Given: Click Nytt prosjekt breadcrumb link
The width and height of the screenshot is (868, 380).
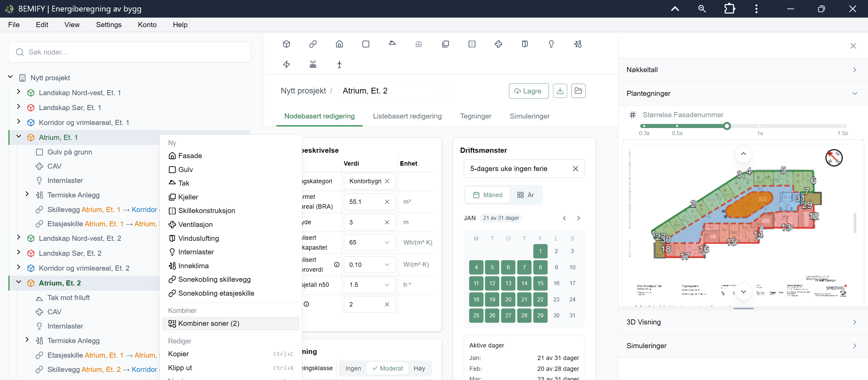Looking at the screenshot, I should coord(303,91).
